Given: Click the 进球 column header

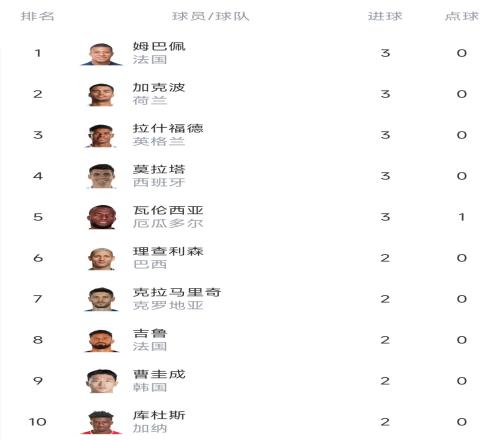Looking at the screenshot, I should pyautogui.click(x=385, y=16).
